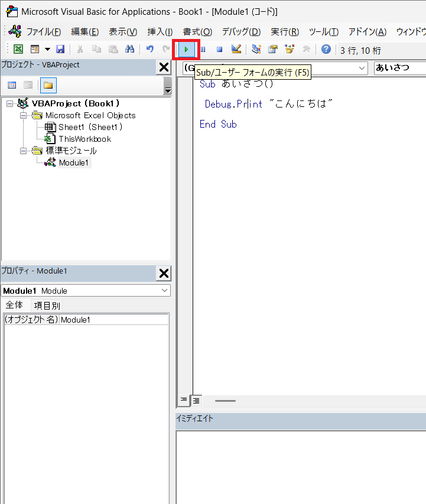Open the デバッグ(D) menu
This screenshot has width=426, height=504.
(x=242, y=32)
